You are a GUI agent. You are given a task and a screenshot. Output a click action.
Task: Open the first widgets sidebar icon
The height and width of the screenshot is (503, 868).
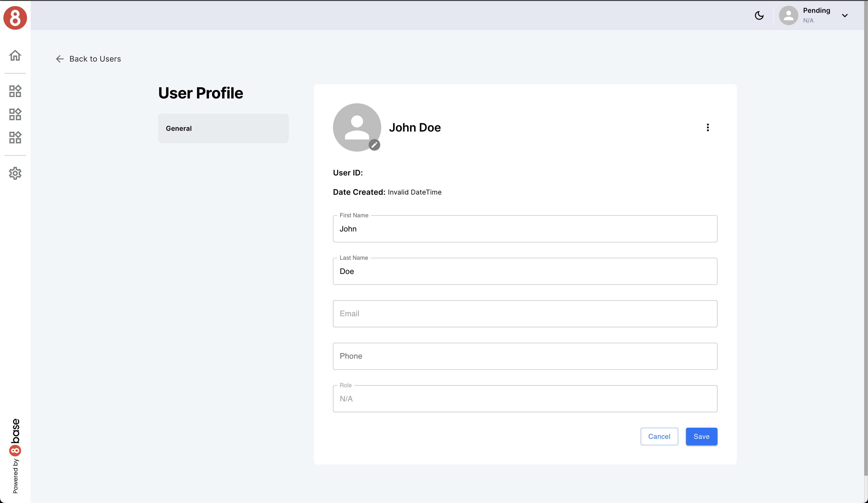(15, 91)
